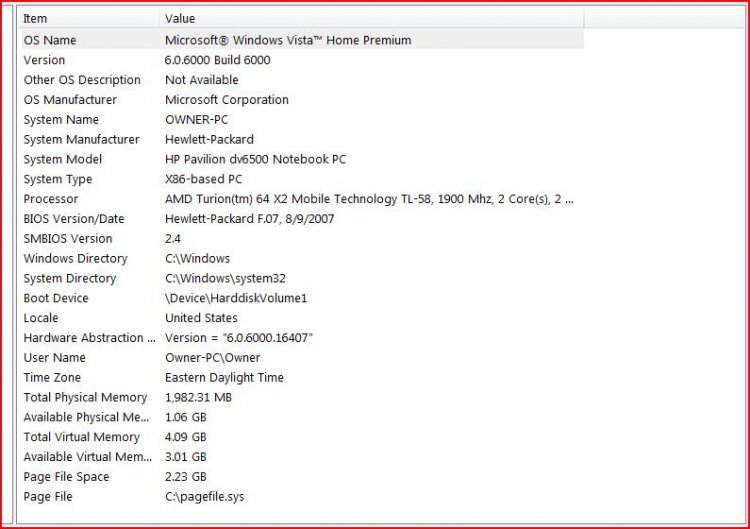Image resolution: width=750 pixels, height=529 pixels.
Task: Select the System Name label
Action: click(x=61, y=120)
